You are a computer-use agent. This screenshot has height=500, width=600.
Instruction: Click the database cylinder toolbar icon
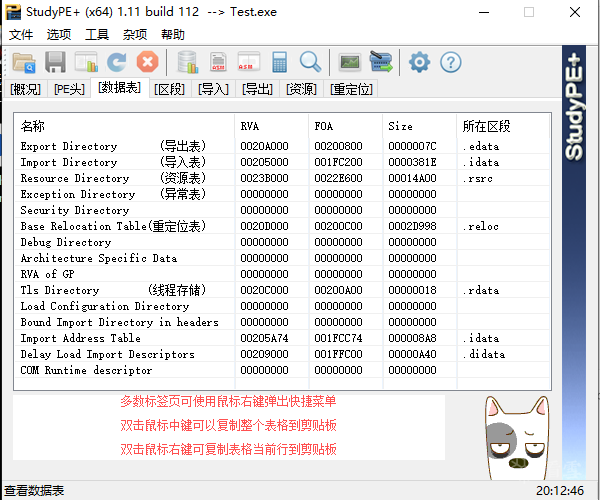pyautogui.click(x=188, y=62)
